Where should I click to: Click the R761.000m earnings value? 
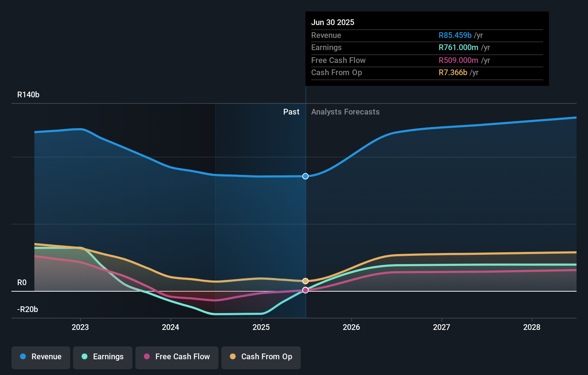pyautogui.click(x=459, y=47)
